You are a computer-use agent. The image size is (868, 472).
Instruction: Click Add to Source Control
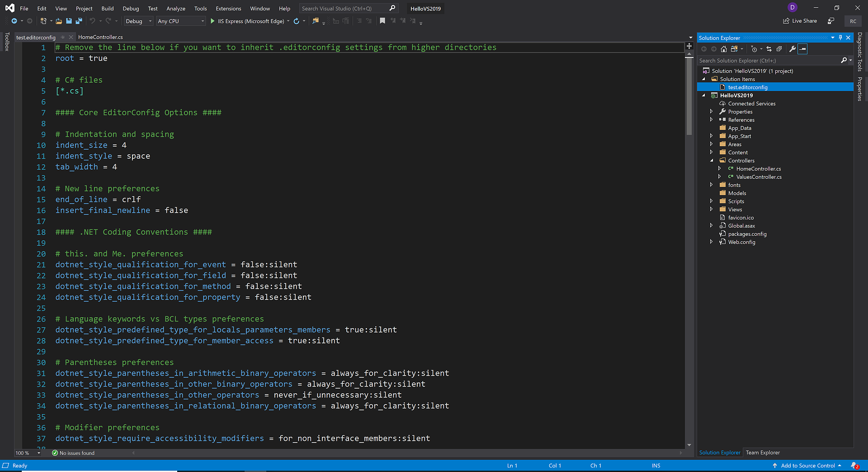point(807,465)
